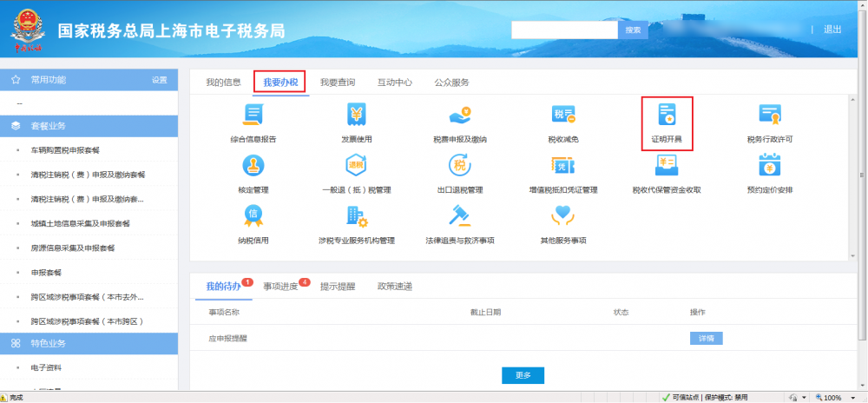Open 法律追责与救济事项 gavel icon
The image size is (868, 403).
tap(460, 216)
